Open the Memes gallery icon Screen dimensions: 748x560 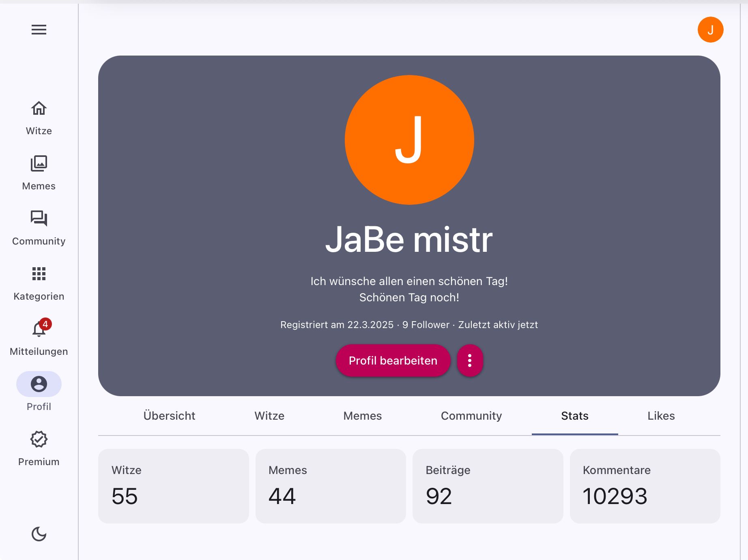point(39,164)
